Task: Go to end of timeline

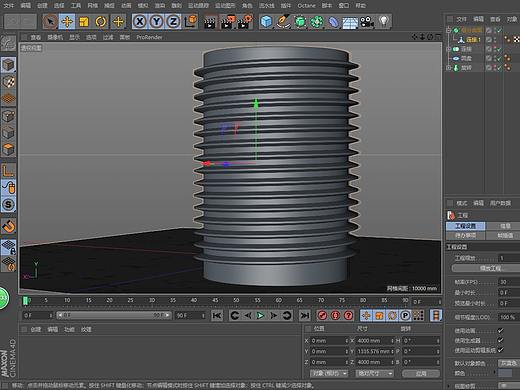Action: (x=304, y=315)
